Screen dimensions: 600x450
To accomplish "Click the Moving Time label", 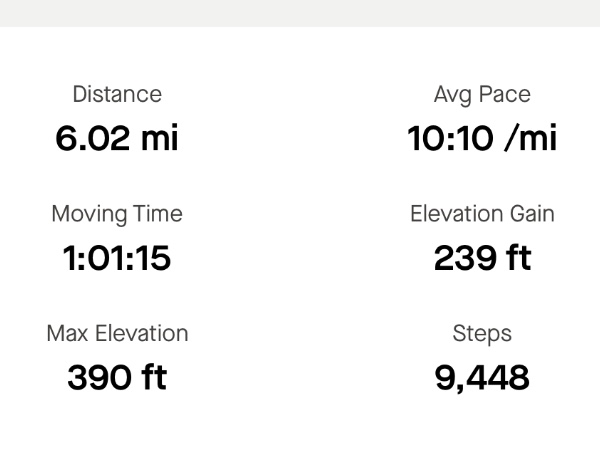I will (117, 214).
